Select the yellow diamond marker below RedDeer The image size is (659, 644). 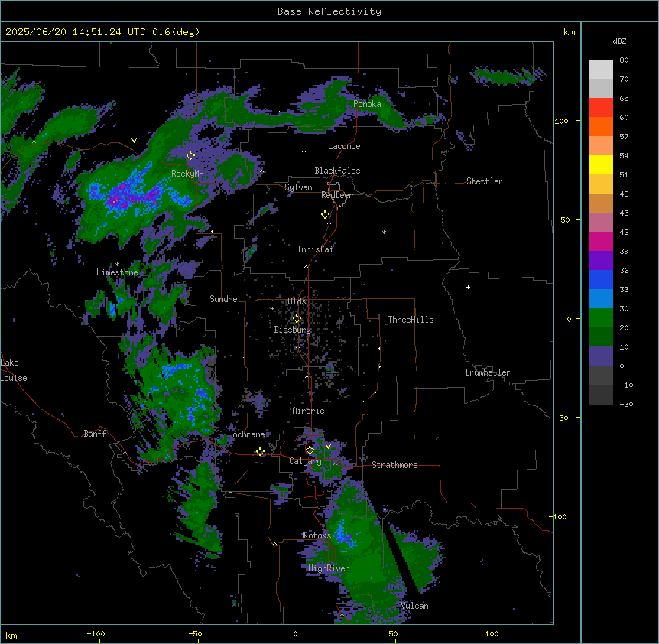[325, 214]
